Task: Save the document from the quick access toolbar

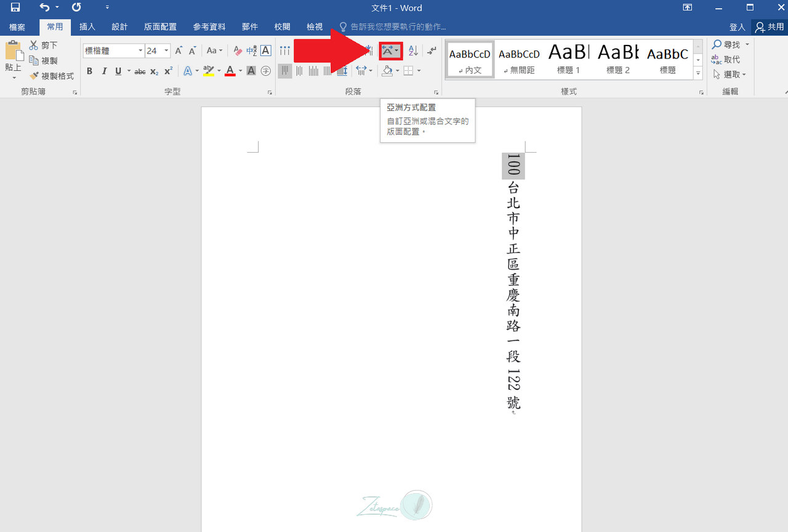Action: 15,8
